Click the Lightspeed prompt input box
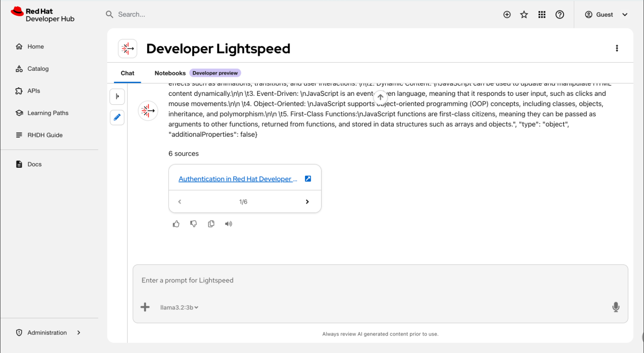Screen dimensions: 644x353 point(380,281)
